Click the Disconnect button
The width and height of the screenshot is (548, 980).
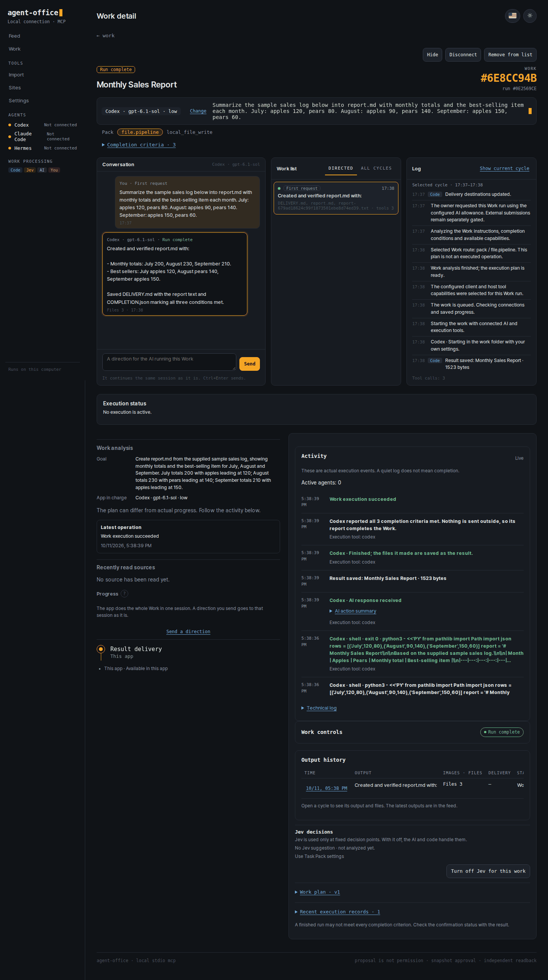463,55
